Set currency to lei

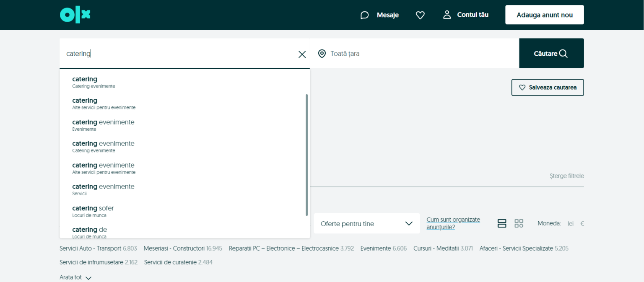[x=570, y=223]
